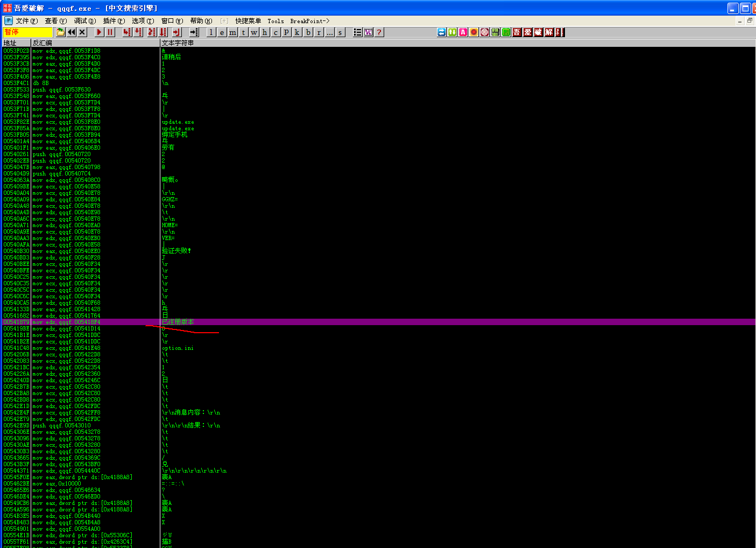The image size is (756, 548).
Task: Click the Go to address arrow icon
Action: [x=194, y=32]
